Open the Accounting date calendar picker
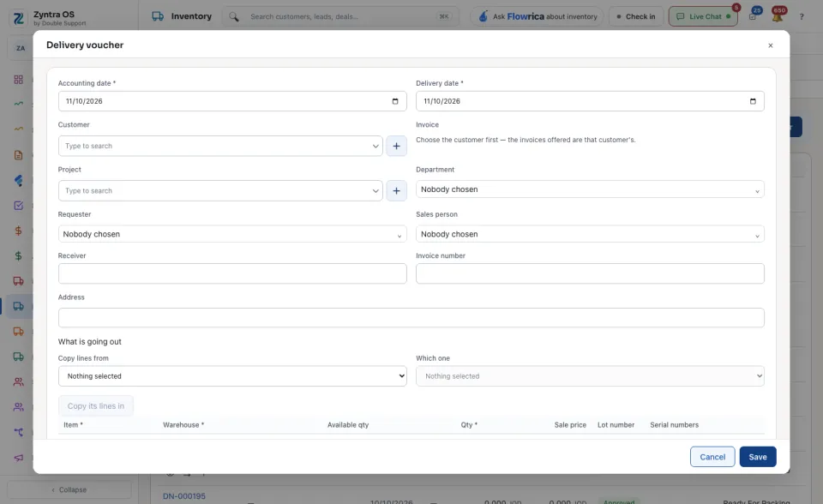Screen dimensions: 823x504 point(395,101)
